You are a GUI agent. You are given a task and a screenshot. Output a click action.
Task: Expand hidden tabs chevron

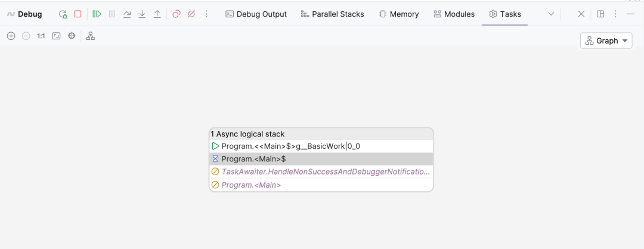tap(551, 14)
